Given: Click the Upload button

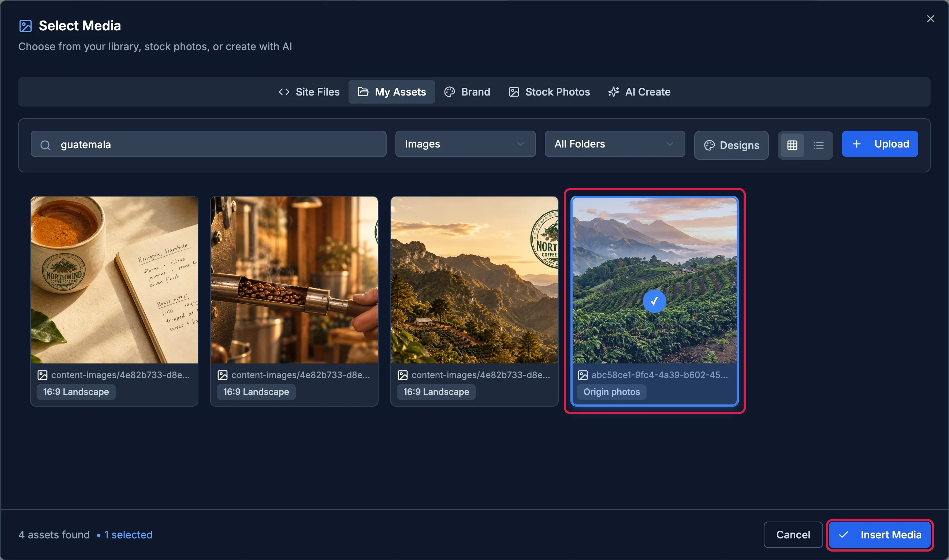Looking at the screenshot, I should 879,144.
